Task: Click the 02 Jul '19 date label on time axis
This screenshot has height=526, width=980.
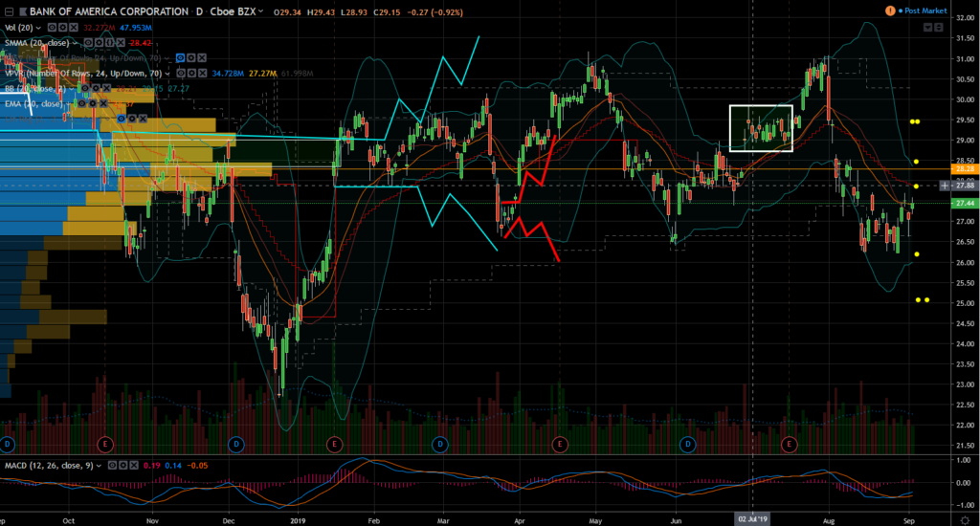Action: point(752,519)
